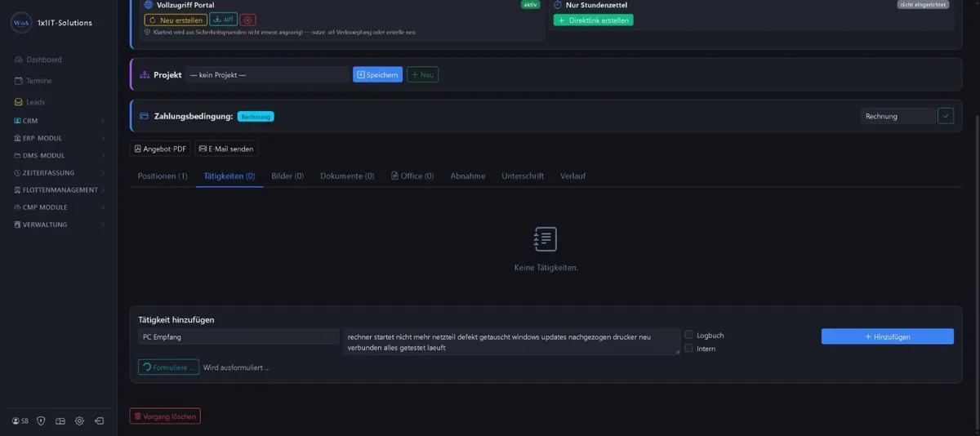Open the Office (0) tab
The image size is (980, 436).
412,176
